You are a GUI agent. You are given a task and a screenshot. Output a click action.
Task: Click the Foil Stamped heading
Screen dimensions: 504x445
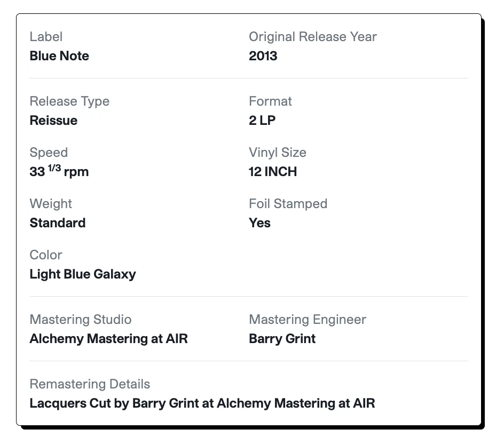coord(288,204)
